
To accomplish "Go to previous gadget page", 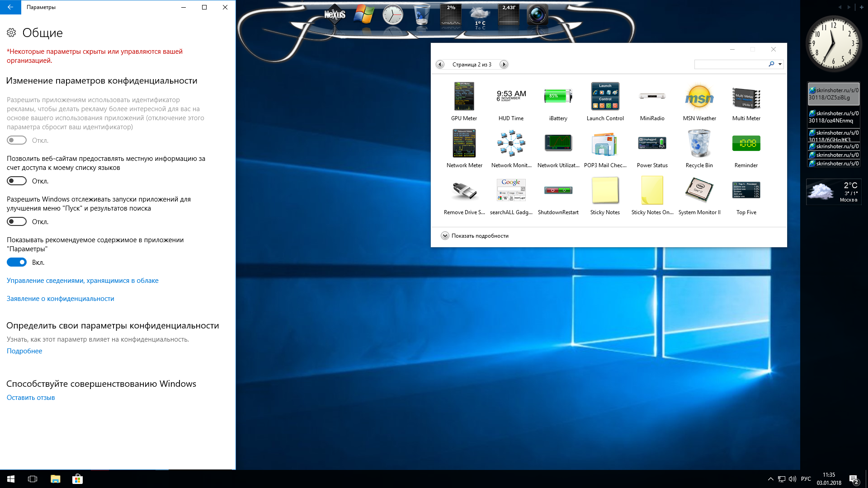I will point(440,65).
